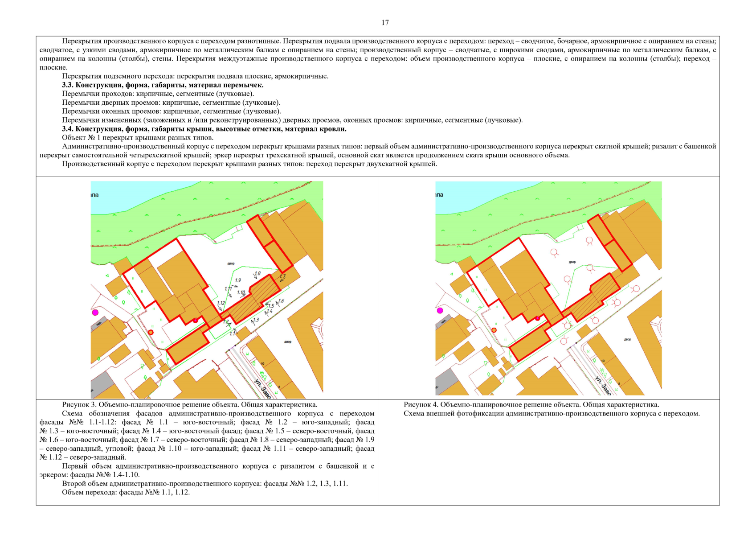The height and width of the screenshot is (535, 756).
Task: Click the line beginning 'Перемычки дверных проемов'
Action: (171, 103)
